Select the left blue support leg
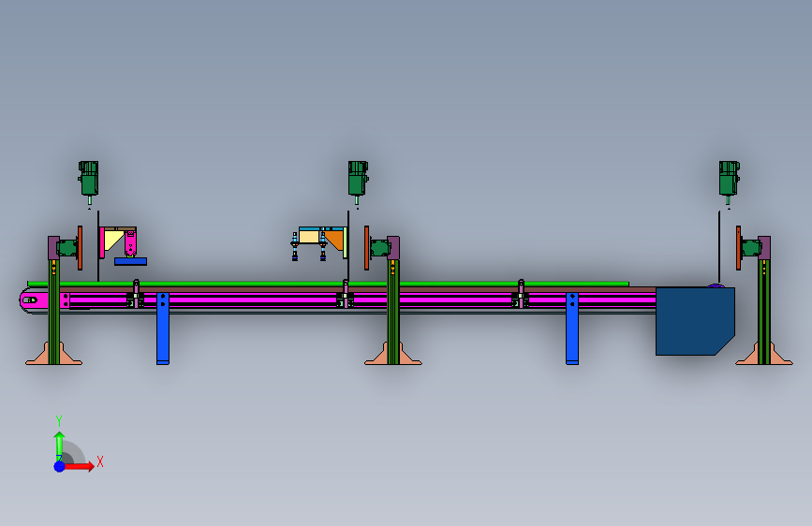Image resolution: width=812 pixels, height=526 pixels. (163, 329)
